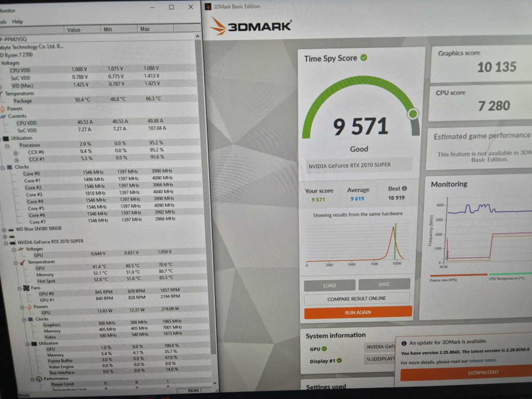
Task: Click the 3DMARK logo in the header
Action: click(x=251, y=26)
